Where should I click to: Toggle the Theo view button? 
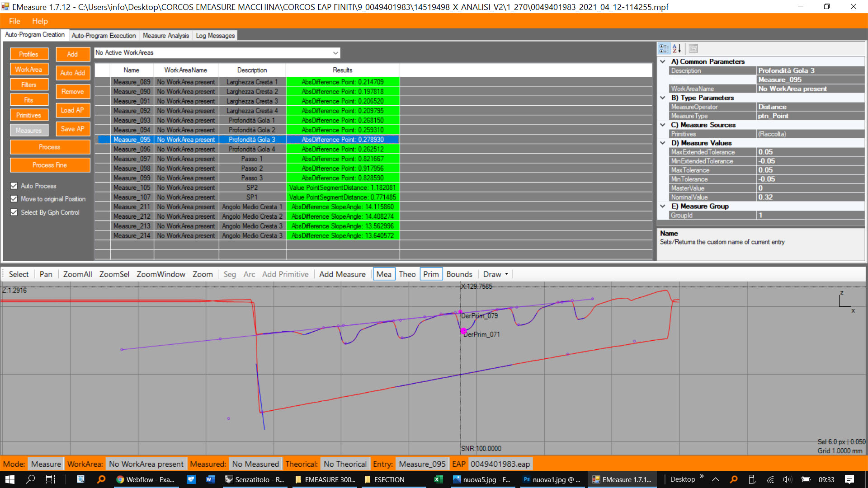click(x=407, y=274)
